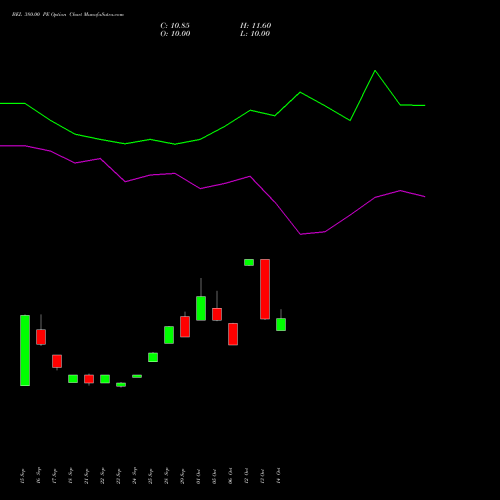Click the green candle above 28 Sep
Viewport: 500px width, 500px height.
click(x=169, y=335)
